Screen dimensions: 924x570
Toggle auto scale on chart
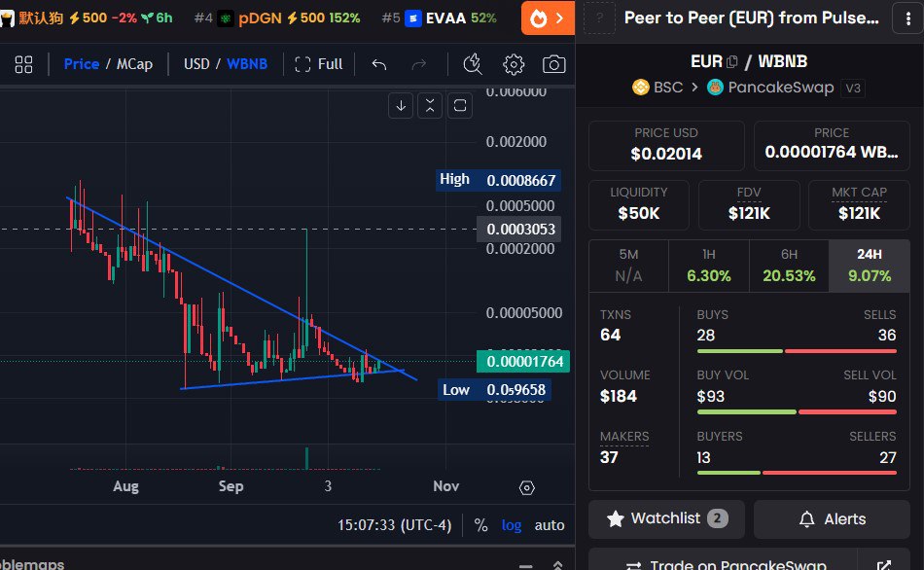550,525
